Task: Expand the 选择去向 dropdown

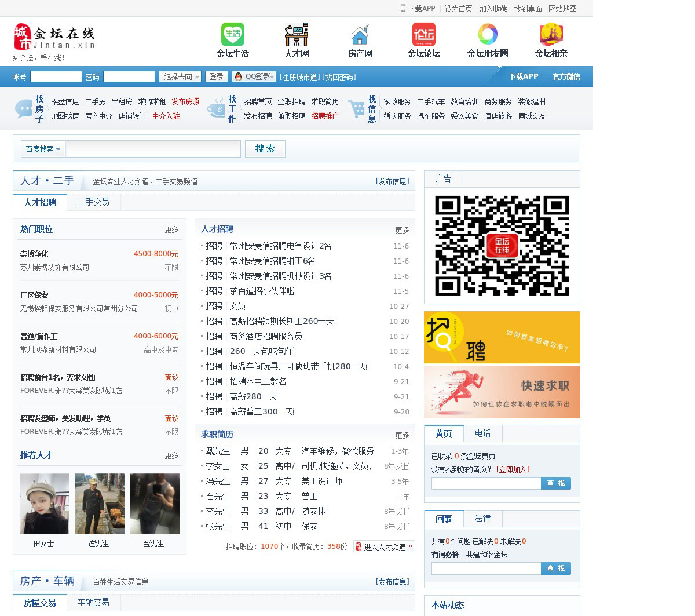Action: point(181,76)
